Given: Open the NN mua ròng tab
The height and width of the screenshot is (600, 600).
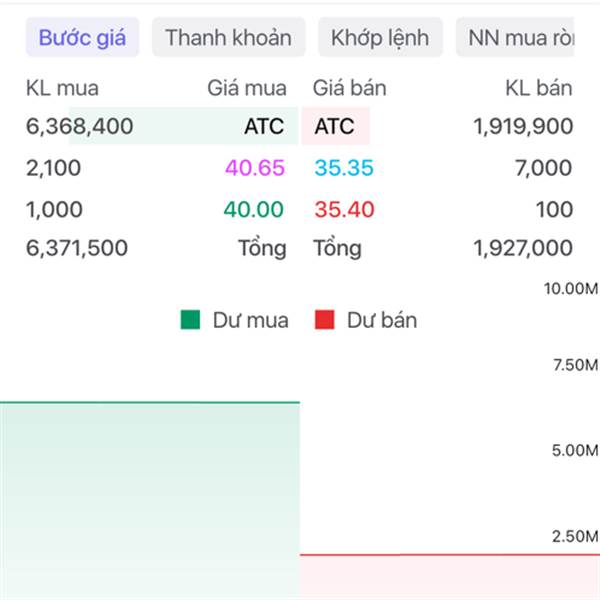Looking at the screenshot, I should pyautogui.click(x=515, y=37).
